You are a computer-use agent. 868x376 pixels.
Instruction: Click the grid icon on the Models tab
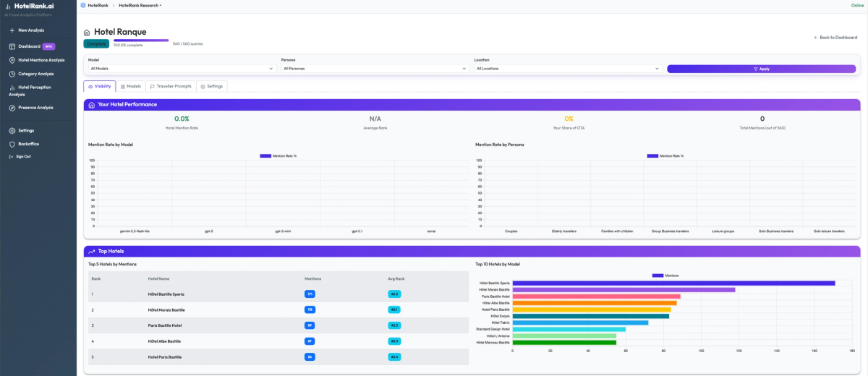click(x=123, y=86)
